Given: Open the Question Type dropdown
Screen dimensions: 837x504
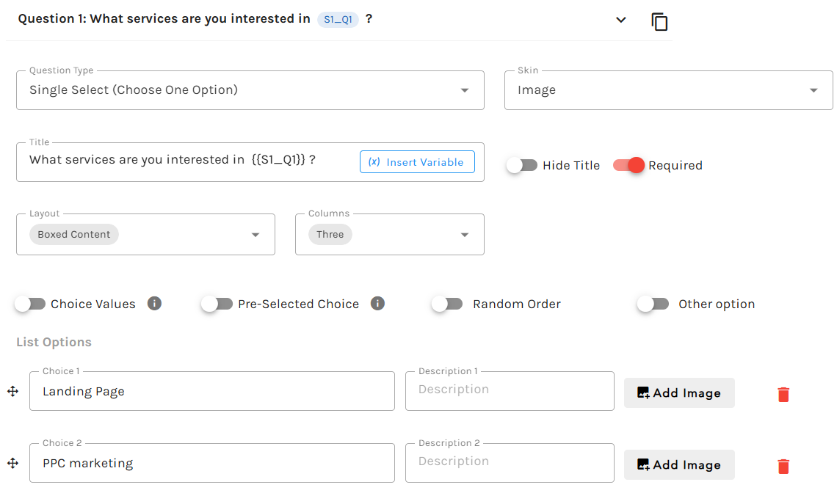Looking at the screenshot, I should [250, 90].
